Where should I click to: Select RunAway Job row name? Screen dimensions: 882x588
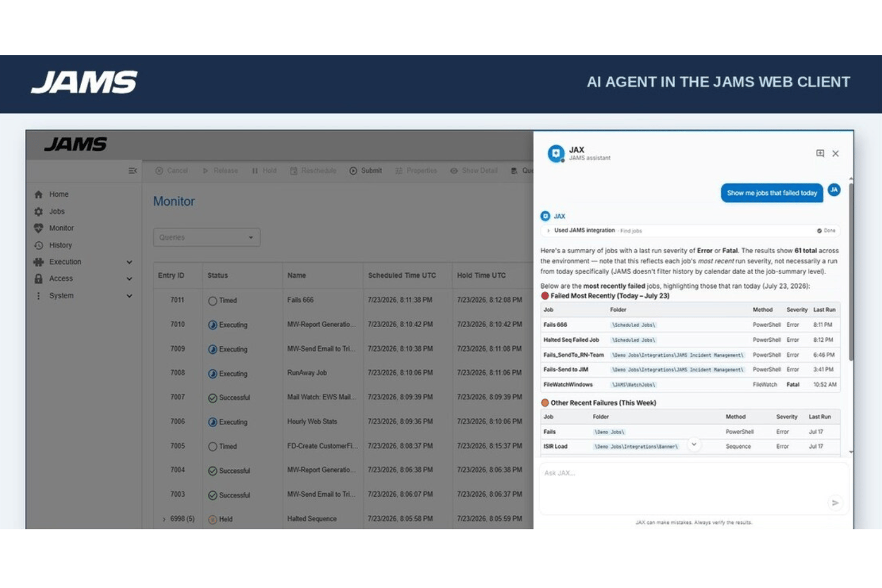[x=307, y=373]
